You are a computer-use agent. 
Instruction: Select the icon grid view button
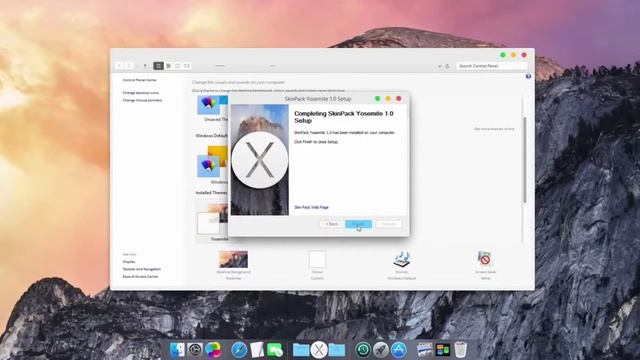coord(158,66)
